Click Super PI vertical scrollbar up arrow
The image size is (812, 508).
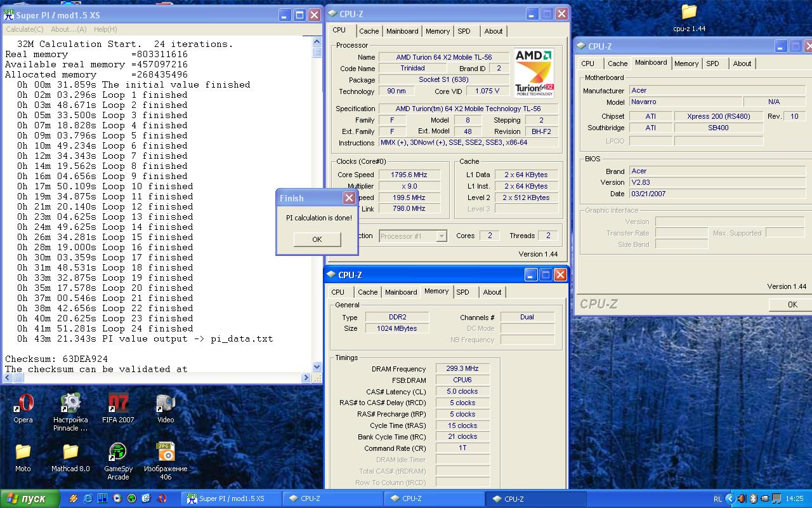[x=317, y=42]
